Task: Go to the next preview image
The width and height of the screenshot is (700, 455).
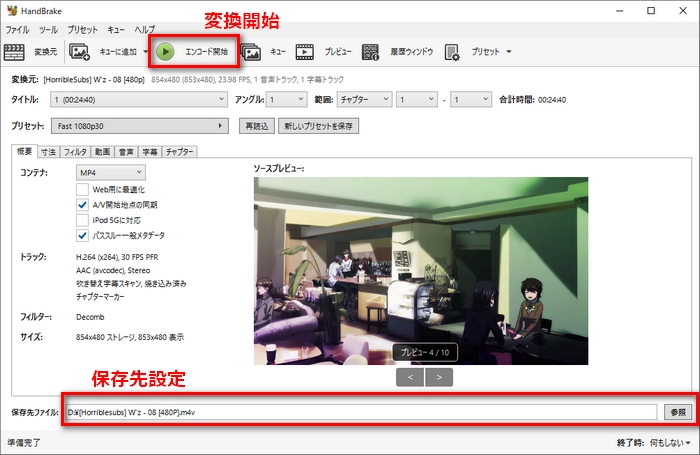Action: 439,377
